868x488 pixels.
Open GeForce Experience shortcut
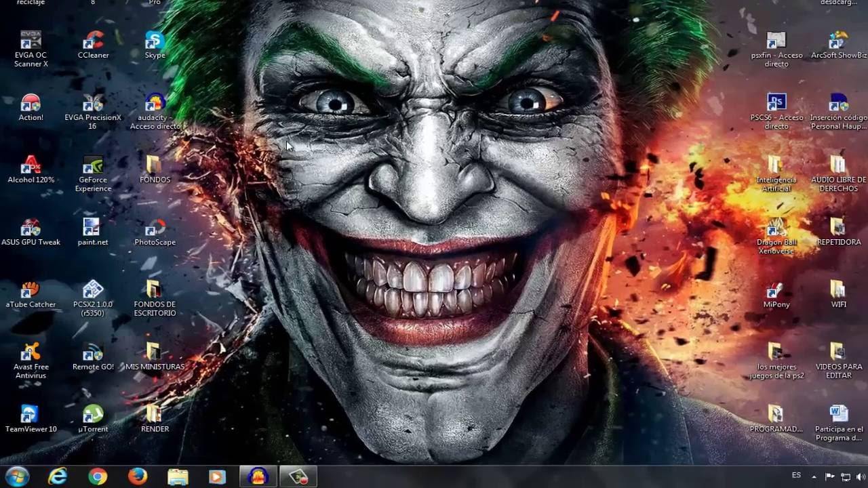click(93, 174)
